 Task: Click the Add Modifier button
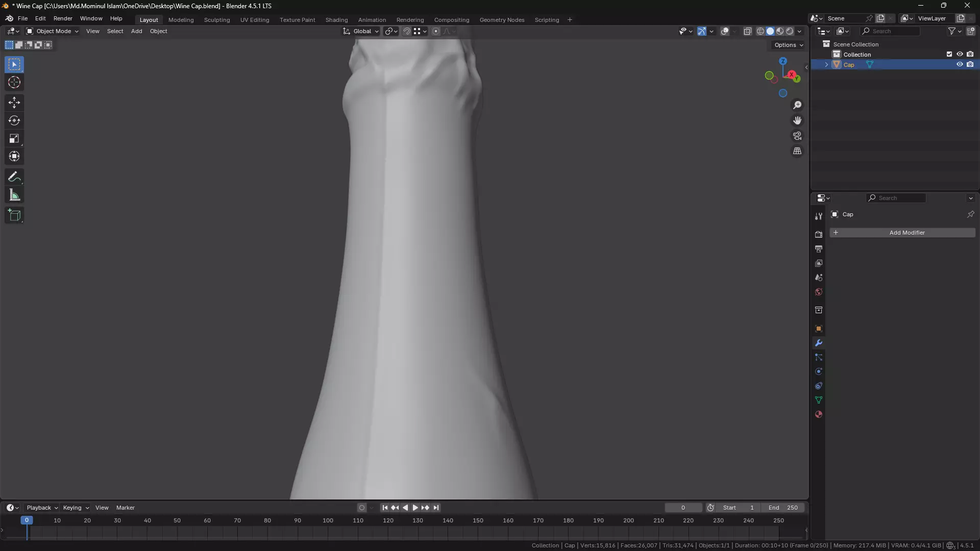902,233
